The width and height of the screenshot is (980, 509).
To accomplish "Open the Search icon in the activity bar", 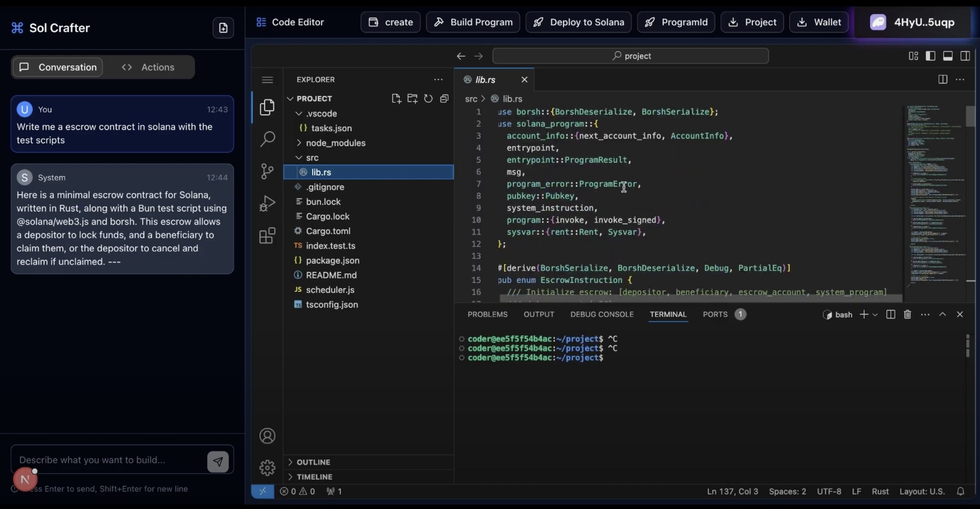I will click(268, 139).
